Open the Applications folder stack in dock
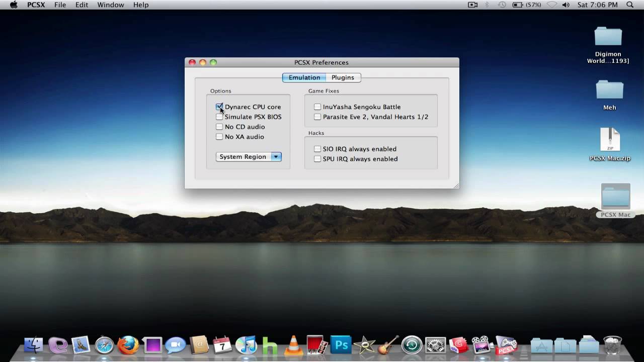Image resolution: width=644 pixels, height=362 pixels. tap(541, 345)
